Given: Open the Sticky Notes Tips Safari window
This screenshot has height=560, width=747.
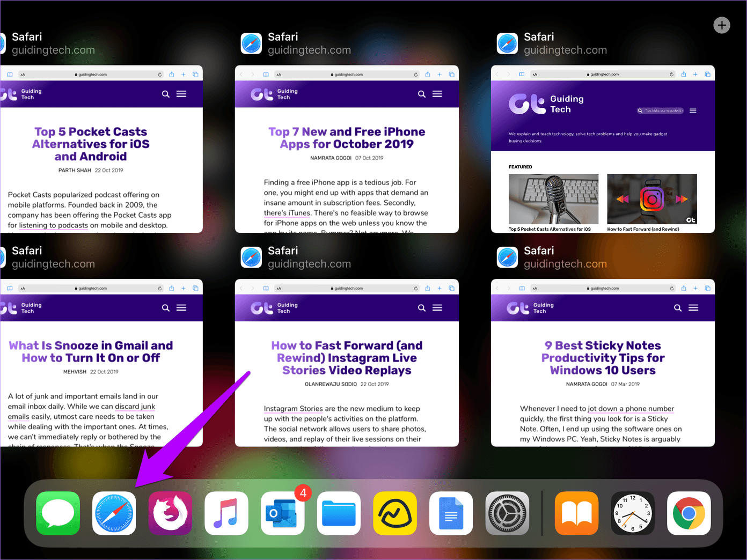Looking at the screenshot, I should (603, 363).
